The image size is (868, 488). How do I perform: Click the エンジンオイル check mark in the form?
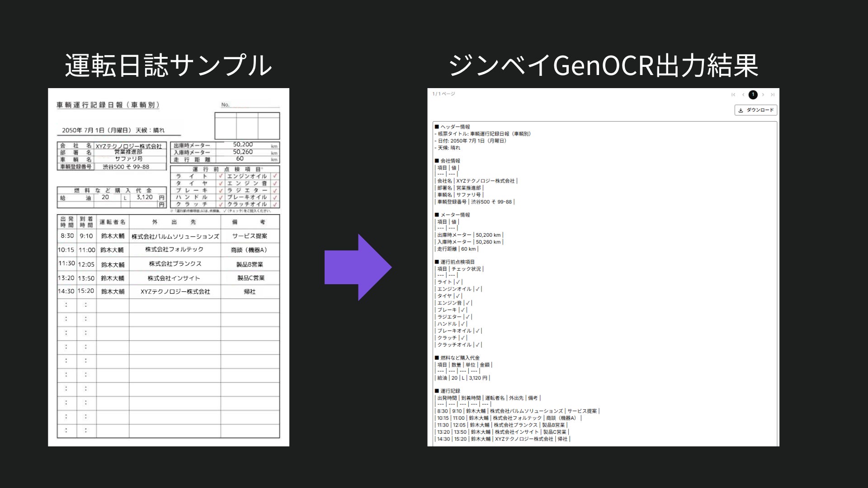(x=275, y=176)
